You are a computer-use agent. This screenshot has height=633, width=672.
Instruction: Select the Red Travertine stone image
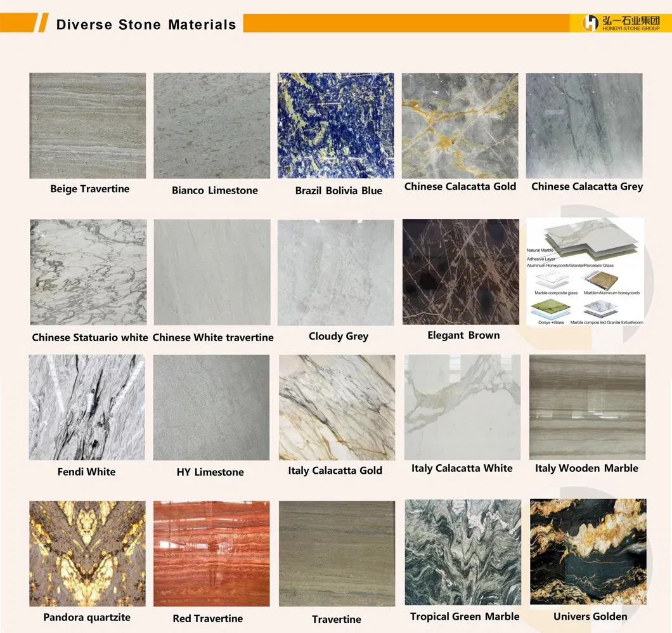coord(211,553)
